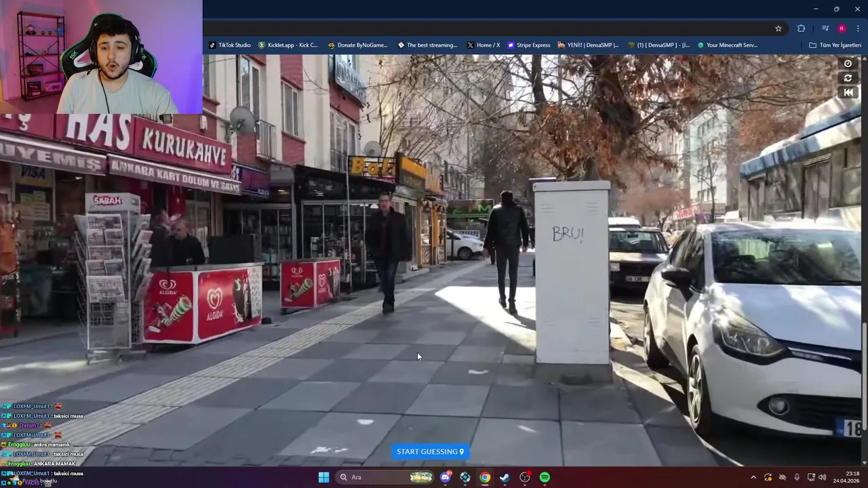Viewport: 868px width, 488px height.
Task: Open Spotify from the taskbar
Action: pyautogui.click(x=545, y=477)
